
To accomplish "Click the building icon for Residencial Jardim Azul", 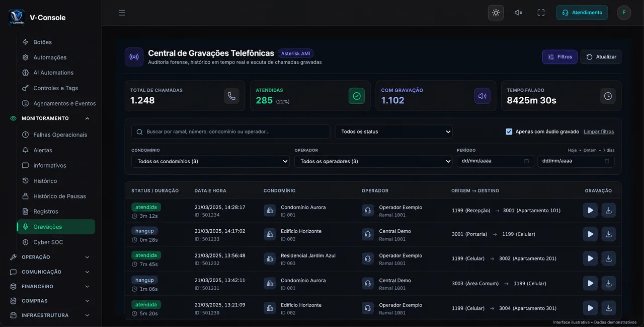I will 270,258.
